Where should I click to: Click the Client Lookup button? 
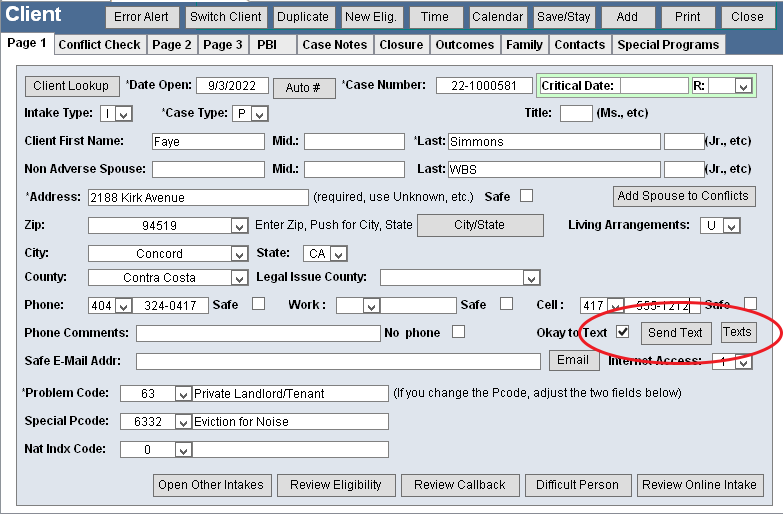coord(71,86)
